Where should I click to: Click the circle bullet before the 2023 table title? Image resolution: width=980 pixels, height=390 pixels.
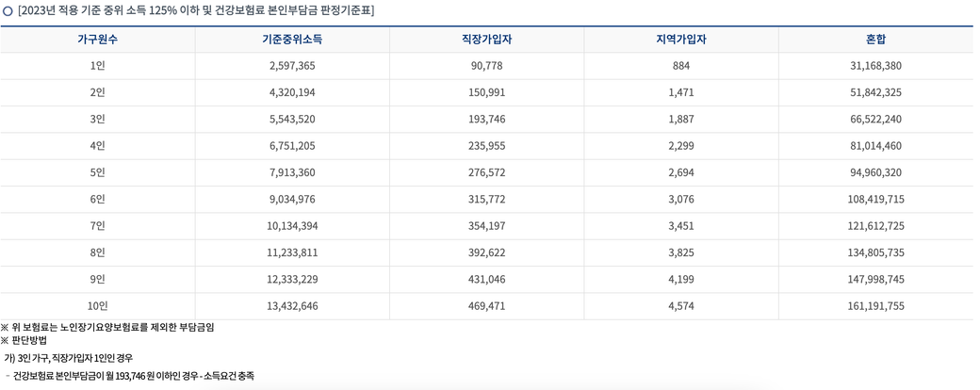8,11
